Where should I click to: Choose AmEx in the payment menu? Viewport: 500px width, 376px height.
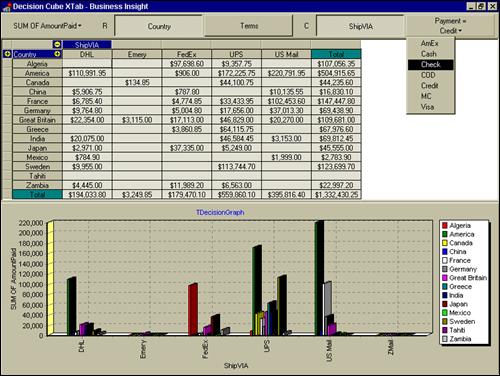point(430,43)
